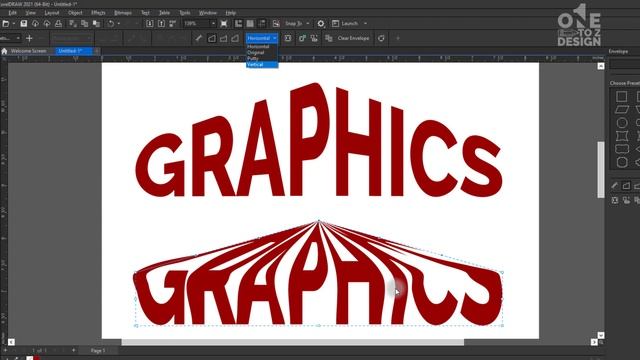640x360 pixels.
Task: Click the Page 1 tab
Action: pos(98,351)
